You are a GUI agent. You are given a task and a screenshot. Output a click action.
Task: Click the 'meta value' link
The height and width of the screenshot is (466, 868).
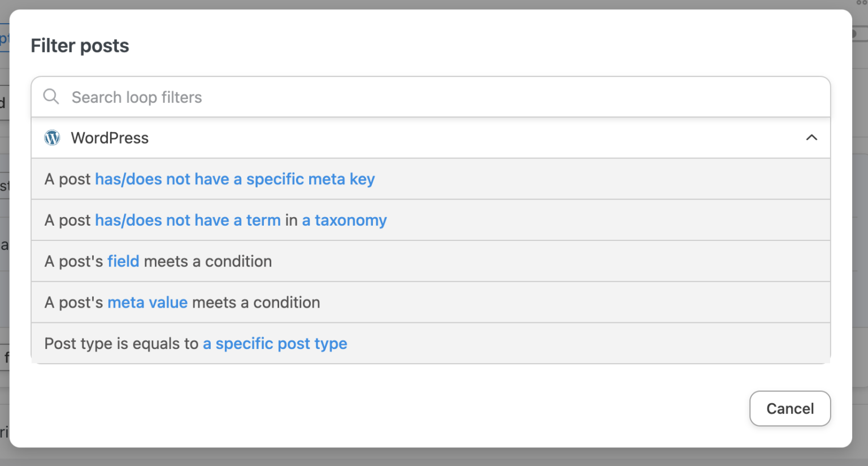click(x=147, y=302)
